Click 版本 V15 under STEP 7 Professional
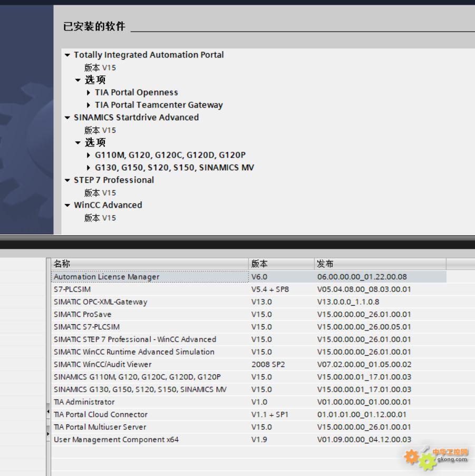Image resolution: width=475 pixels, height=476 pixels. pos(100,193)
